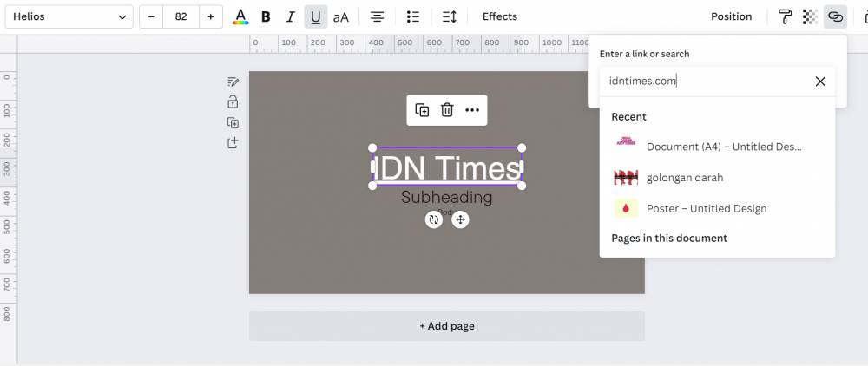The width and height of the screenshot is (868, 366).
Task: Clear the link field with X
Action: coord(820,82)
